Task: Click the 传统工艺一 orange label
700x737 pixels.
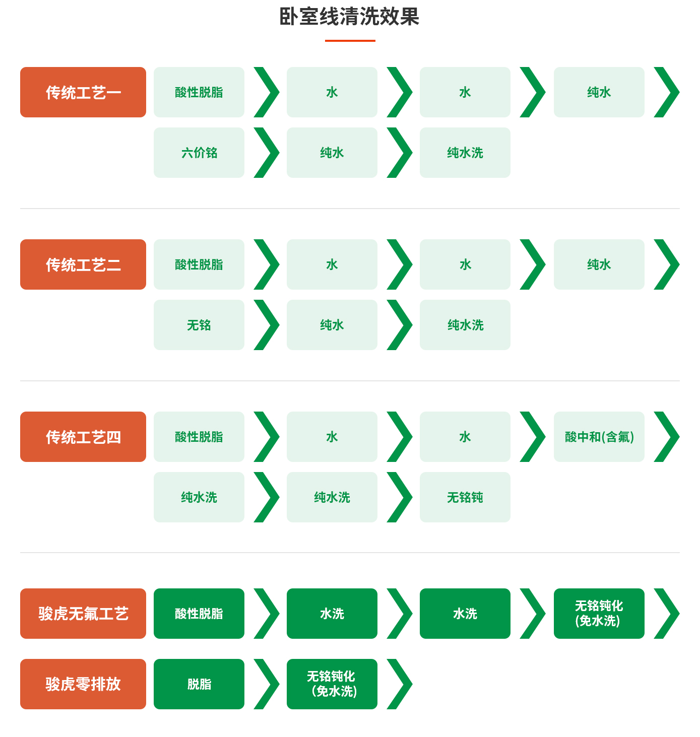Action: point(83,92)
